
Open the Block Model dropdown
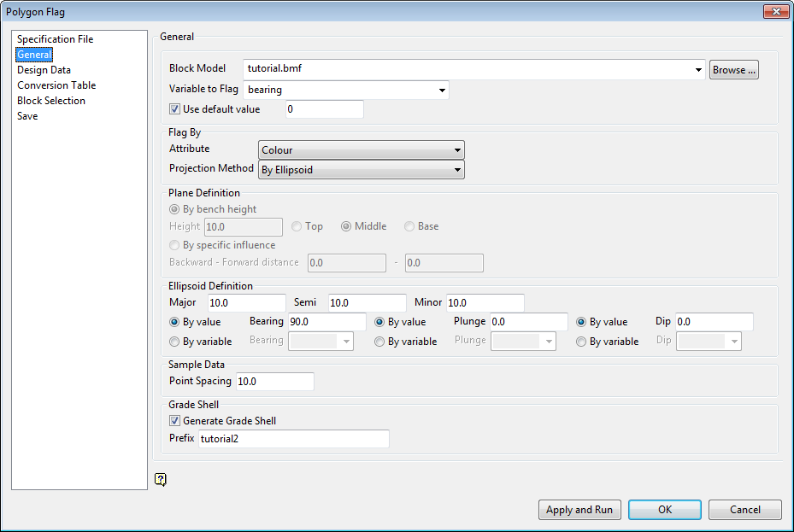(x=698, y=69)
